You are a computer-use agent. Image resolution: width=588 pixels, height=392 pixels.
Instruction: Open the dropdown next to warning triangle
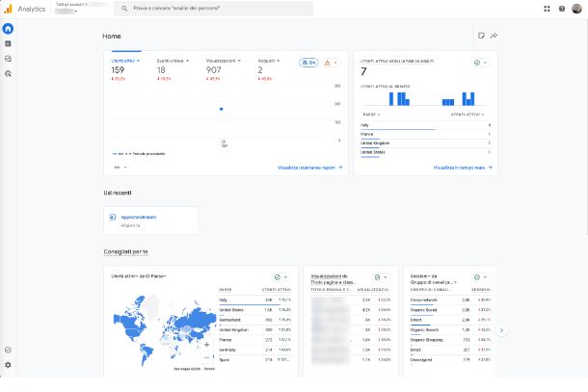(x=335, y=63)
